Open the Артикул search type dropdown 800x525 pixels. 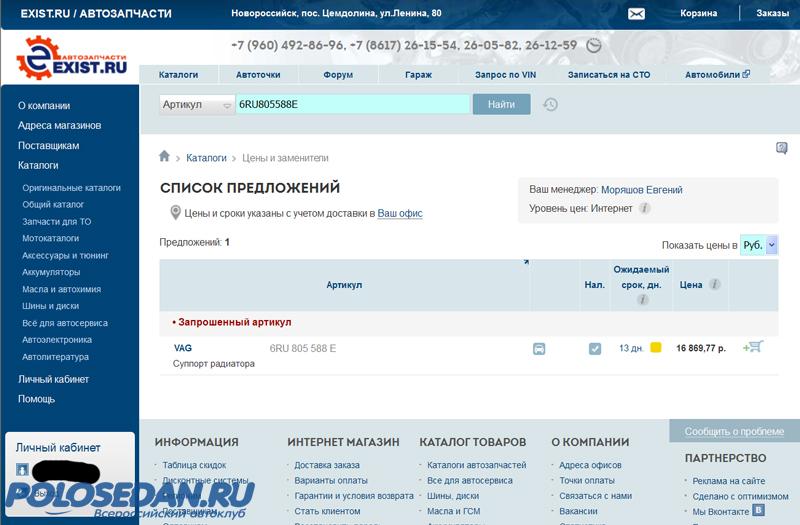[197, 105]
